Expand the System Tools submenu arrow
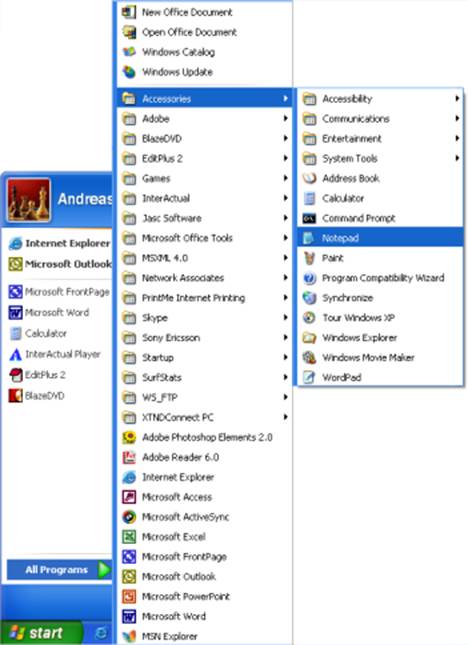 pyautogui.click(x=457, y=158)
